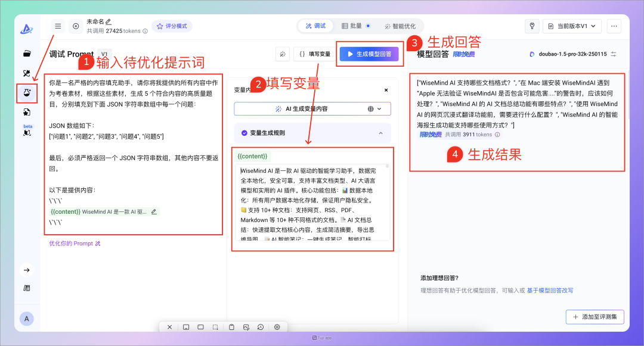Click the sparkle icon beside 填写变量
The width and height of the screenshot is (644, 346).
pos(283,54)
